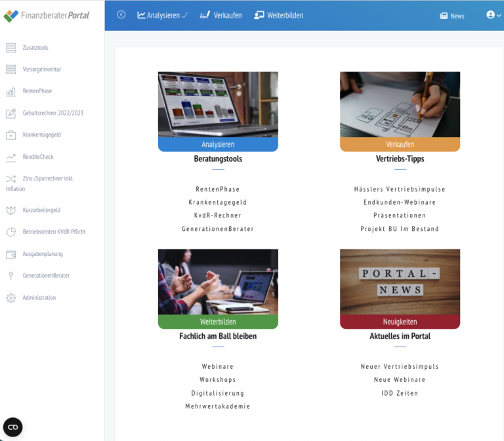
Task: Click the Administration gear icon
Action: click(x=10, y=298)
